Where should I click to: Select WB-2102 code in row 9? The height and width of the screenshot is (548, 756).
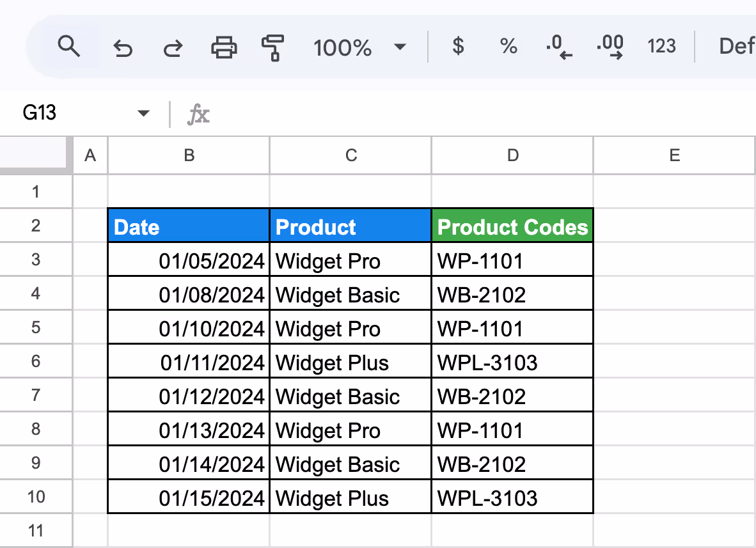pyautogui.click(x=512, y=463)
